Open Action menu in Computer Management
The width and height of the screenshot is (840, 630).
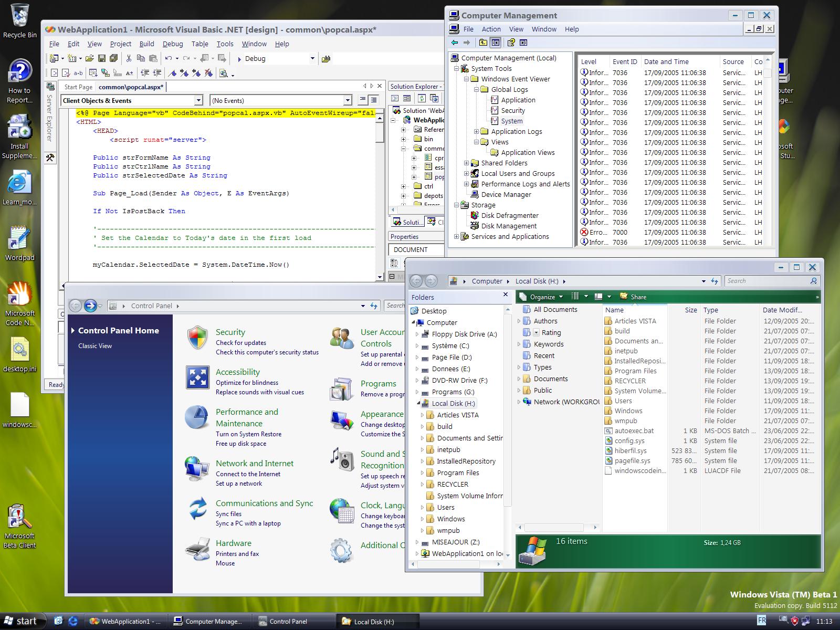pos(491,29)
